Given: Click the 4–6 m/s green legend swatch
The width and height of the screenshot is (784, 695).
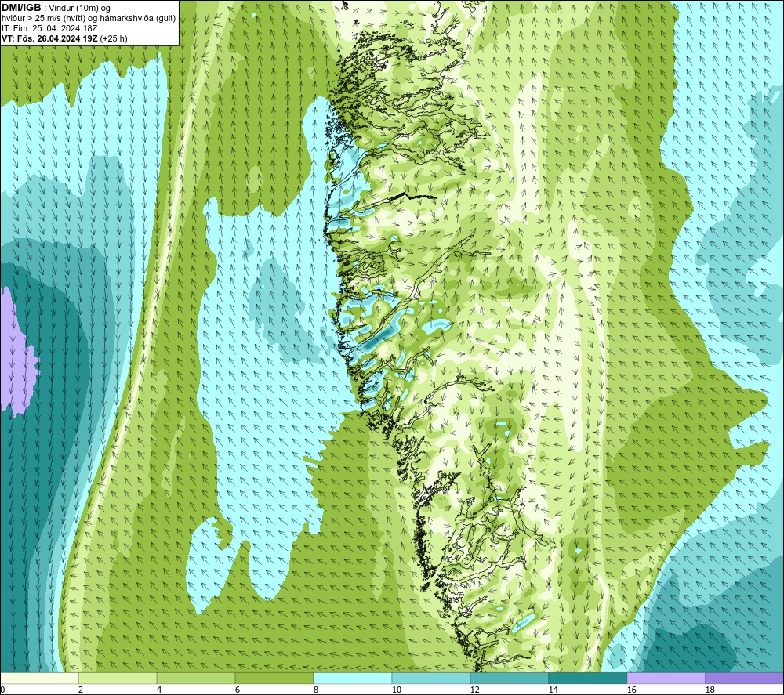Looking at the screenshot, I should (x=196, y=678).
